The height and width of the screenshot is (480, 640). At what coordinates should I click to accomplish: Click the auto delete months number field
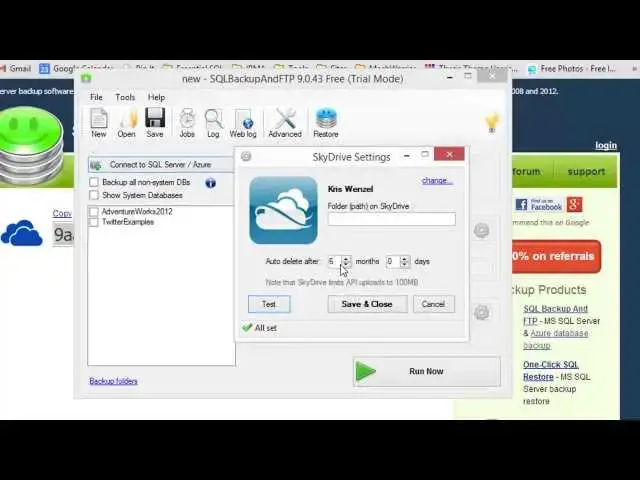[x=335, y=261]
